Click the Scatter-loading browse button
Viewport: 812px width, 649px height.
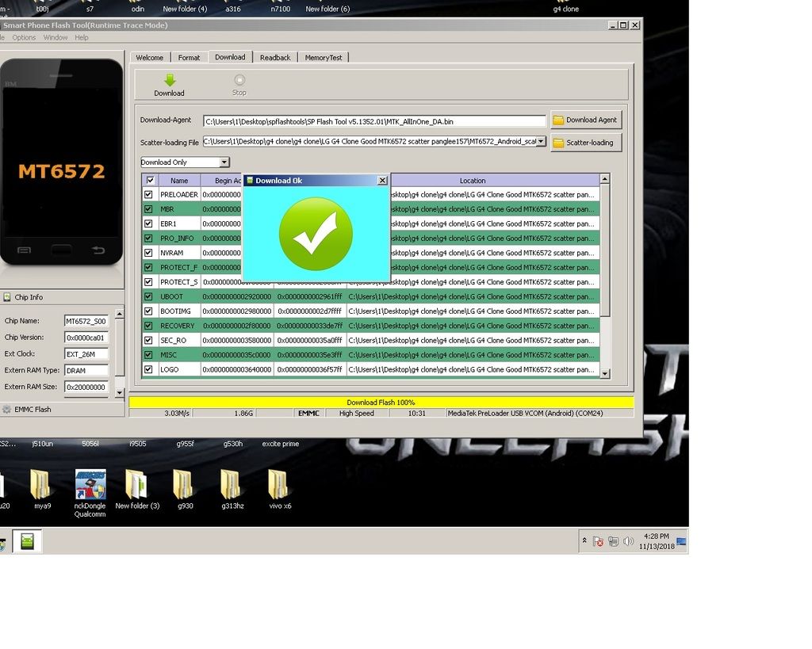point(586,143)
